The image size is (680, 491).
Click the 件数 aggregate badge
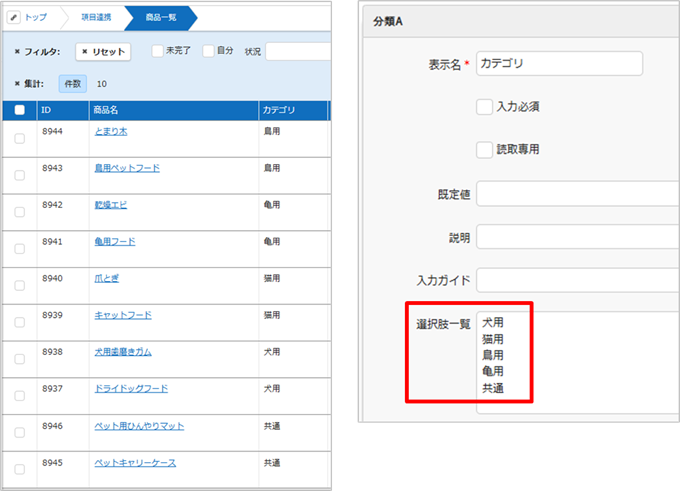[73, 85]
